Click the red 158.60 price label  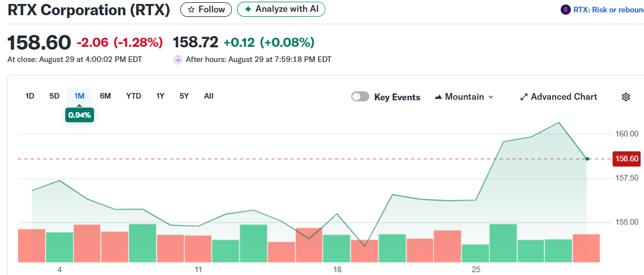(627, 159)
